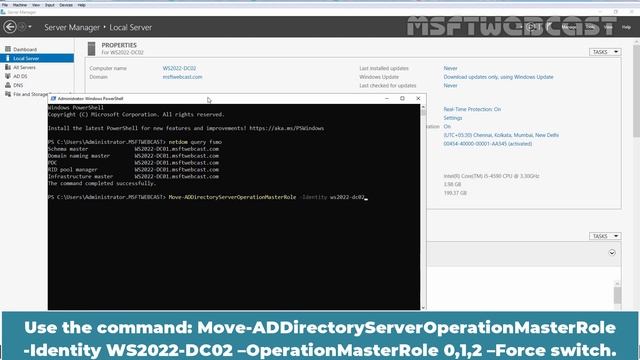The height and width of the screenshot is (360, 640).
Task: Click 'The command completed successfully.' text
Action: (102, 183)
